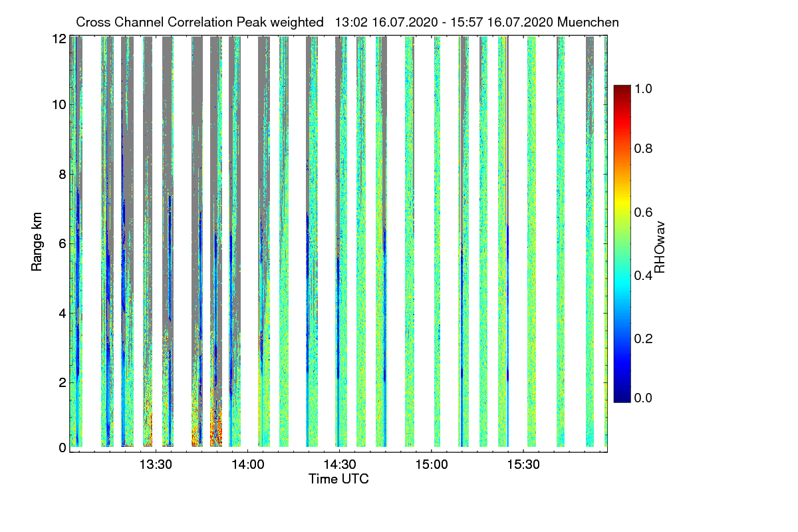Click the location label "Muenchen" in the title
This screenshot has height=532, width=798.
tap(589, 23)
